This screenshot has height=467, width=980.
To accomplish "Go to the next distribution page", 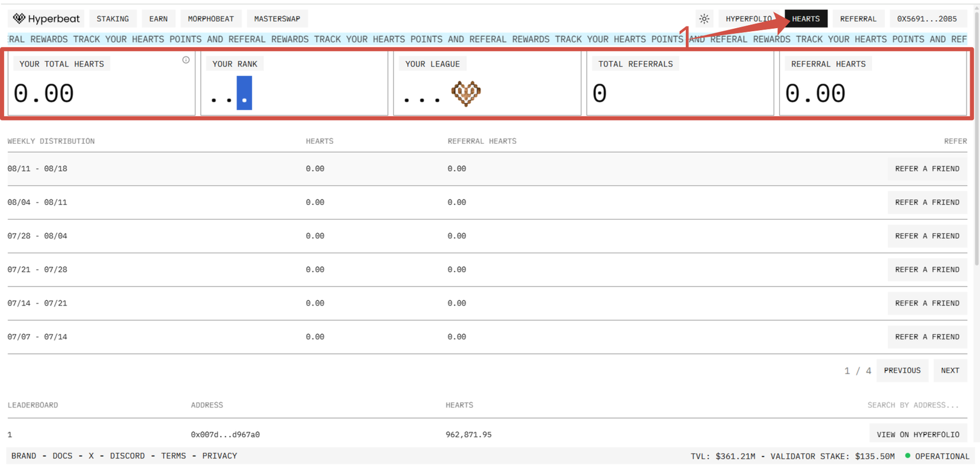I will 949,371.
